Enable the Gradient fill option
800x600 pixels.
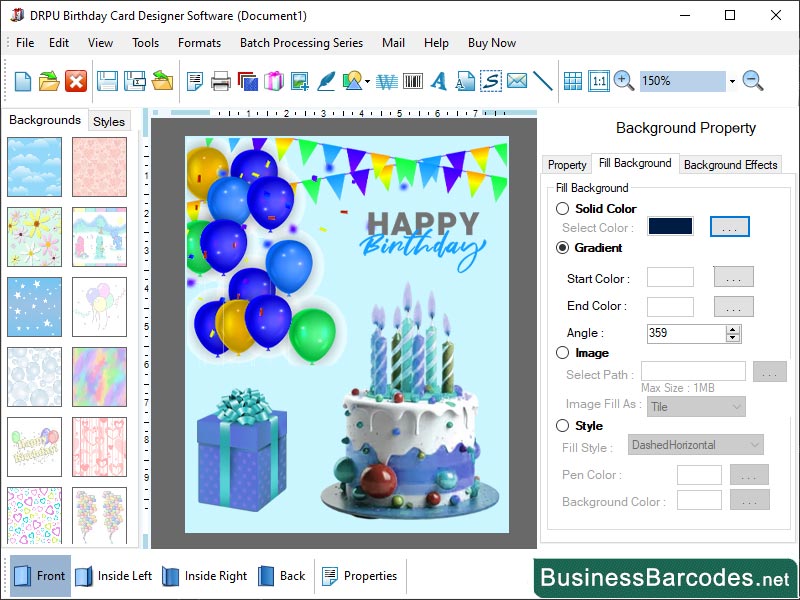pyautogui.click(x=561, y=250)
